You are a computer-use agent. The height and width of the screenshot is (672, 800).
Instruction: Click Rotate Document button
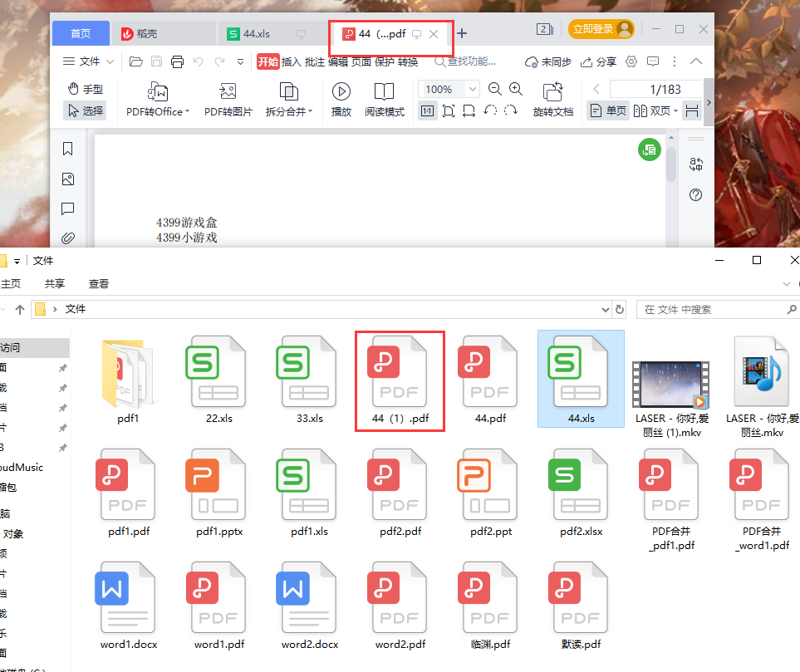pos(553,100)
